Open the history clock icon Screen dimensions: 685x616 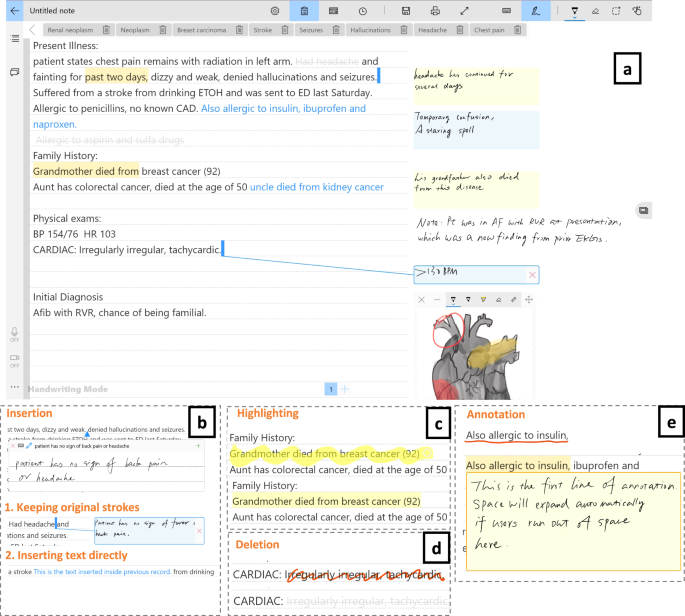point(361,10)
